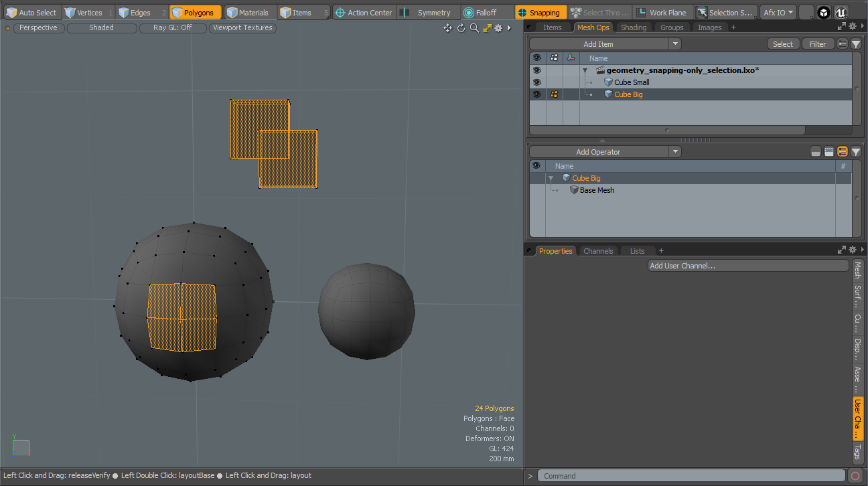Click the funnel filter icon beside Filter button
868x486 pixels.
(x=856, y=44)
